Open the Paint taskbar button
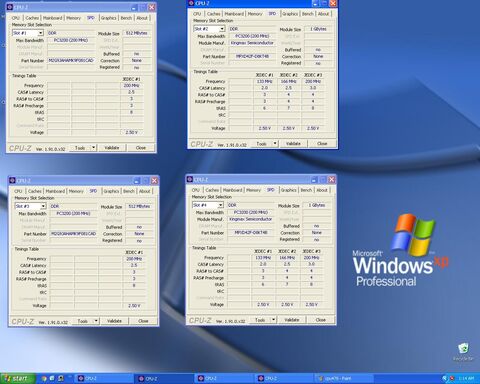The image size is (480, 384). (343, 378)
